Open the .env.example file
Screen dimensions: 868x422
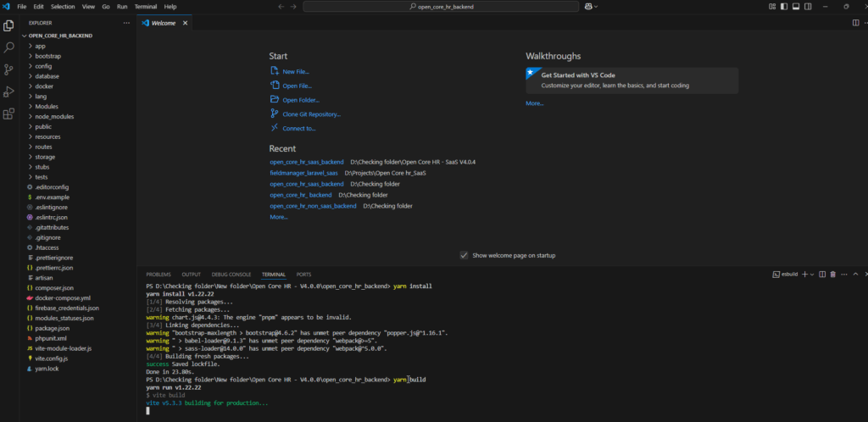[x=52, y=197]
